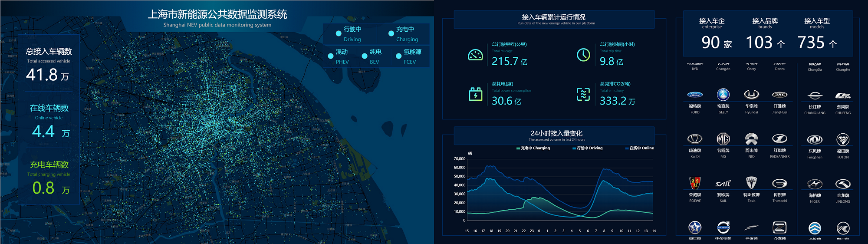This screenshot has height=244, width=868.
Task: Toggle the PHEV filter dot
Action: [x=331, y=56]
